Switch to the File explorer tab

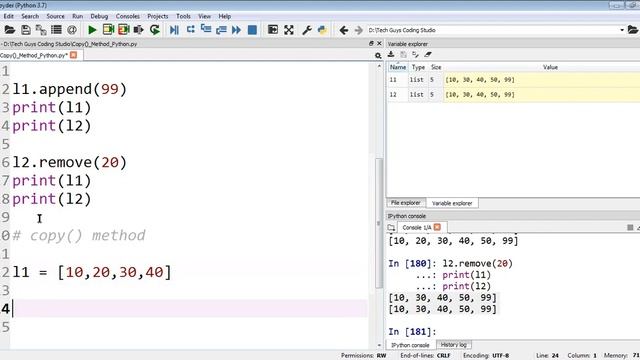(405, 203)
